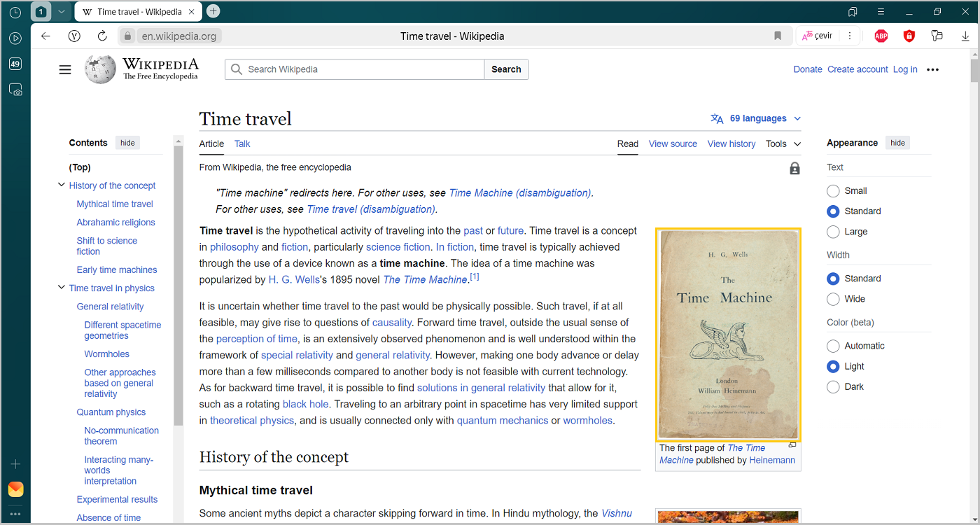Collapse History of the concept section
This screenshot has width=980, height=525.
tap(61, 185)
